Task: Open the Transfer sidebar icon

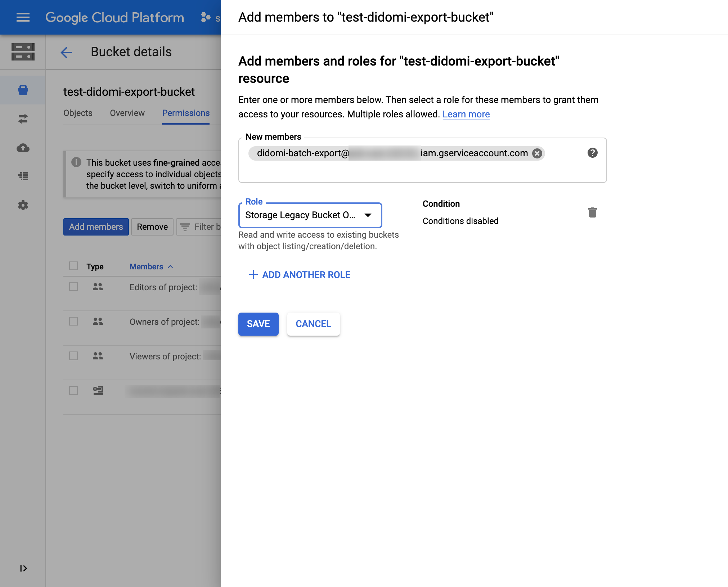Action: pos(23,119)
